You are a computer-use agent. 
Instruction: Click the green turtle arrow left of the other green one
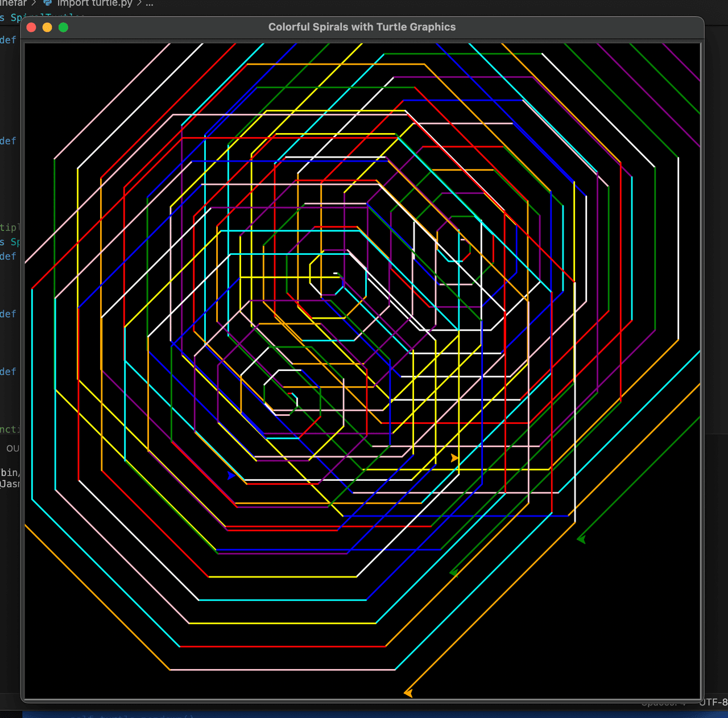[x=454, y=572]
